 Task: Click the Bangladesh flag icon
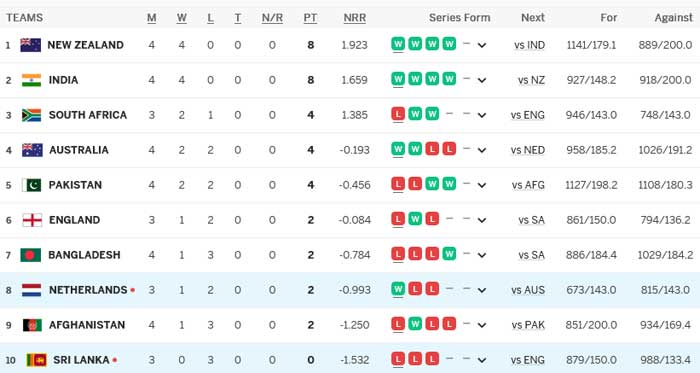[30, 255]
